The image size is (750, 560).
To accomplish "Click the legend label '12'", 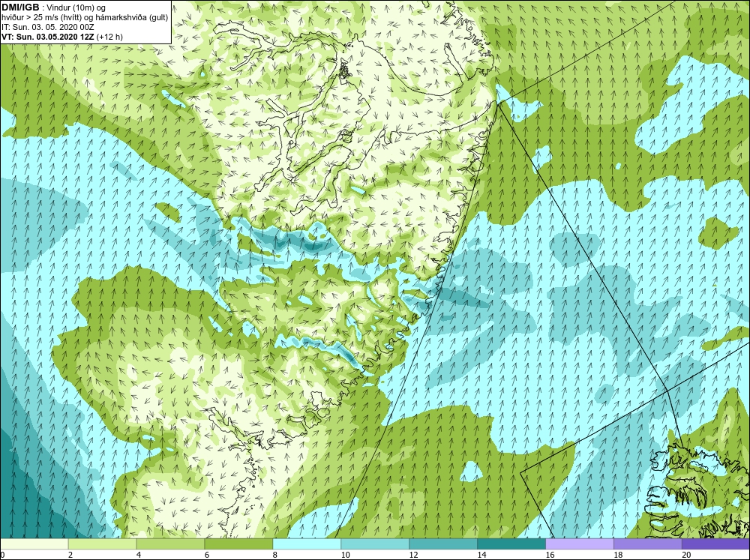I will [413, 555].
